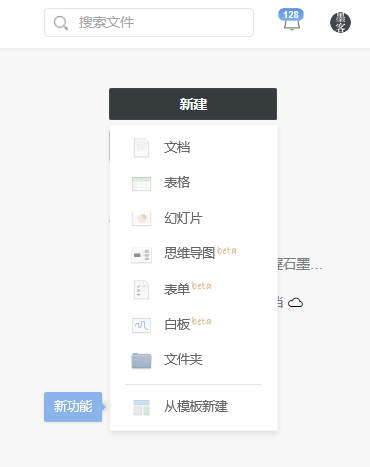The height and width of the screenshot is (467, 370).
Task: Focus the 搜索文件 search field
Action: [x=149, y=22]
